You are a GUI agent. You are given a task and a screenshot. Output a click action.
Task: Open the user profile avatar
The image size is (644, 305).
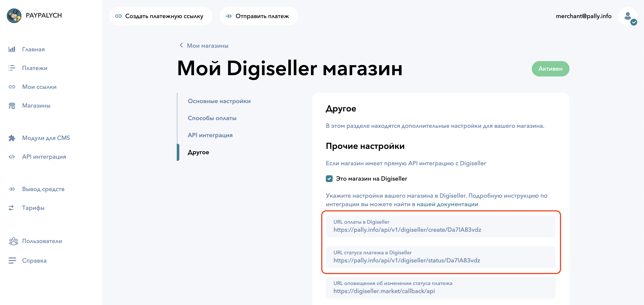coord(628,16)
